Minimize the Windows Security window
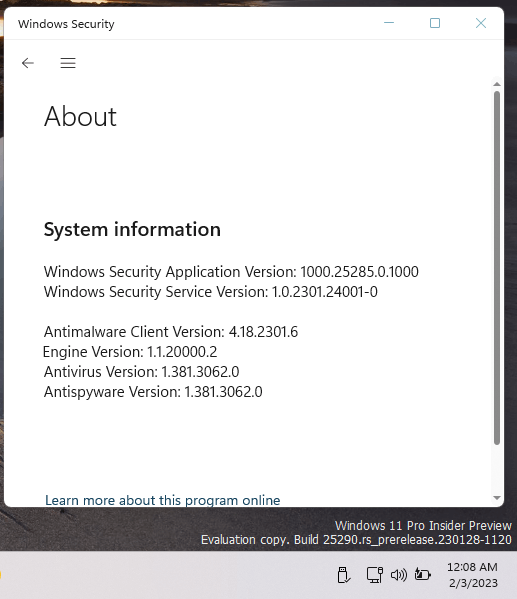The image size is (517, 599). click(x=389, y=23)
